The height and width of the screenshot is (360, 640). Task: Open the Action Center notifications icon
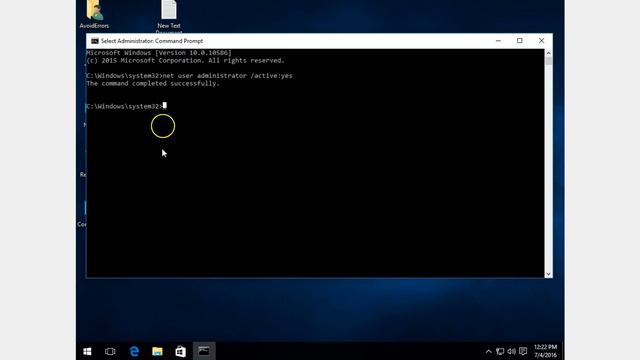[523, 351]
